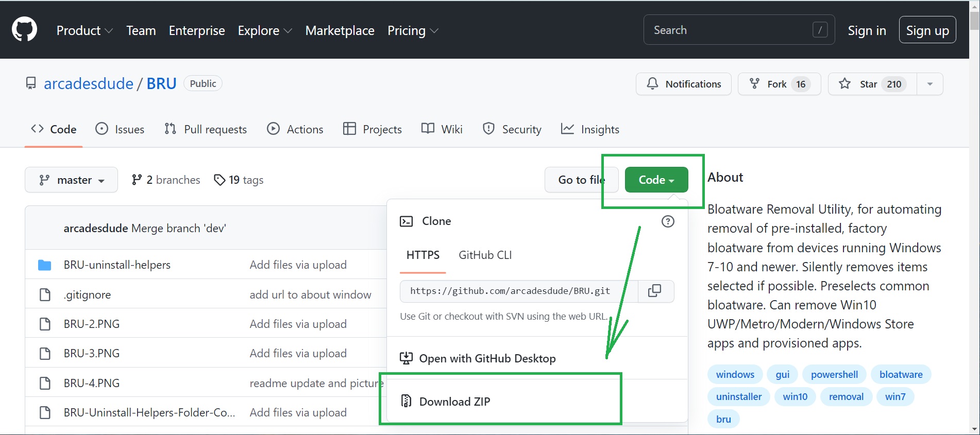The height and width of the screenshot is (435, 980).
Task: Expand the Product menu in header
Action: (x=85, y=30)
